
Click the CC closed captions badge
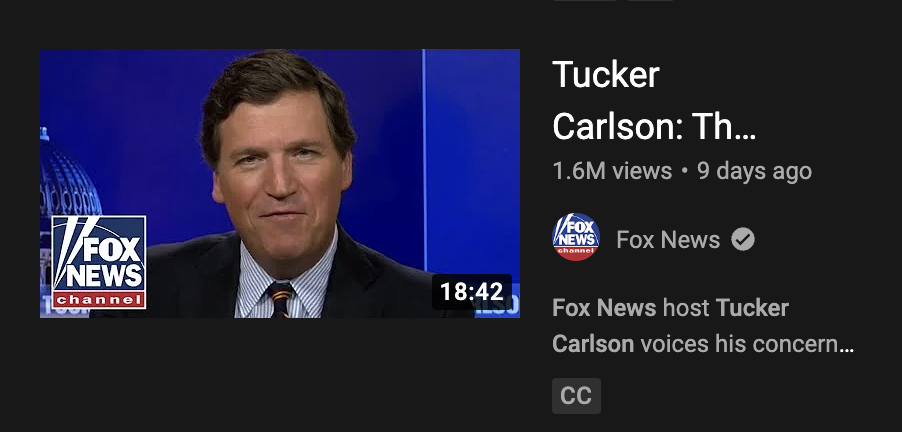coord(576,396)
